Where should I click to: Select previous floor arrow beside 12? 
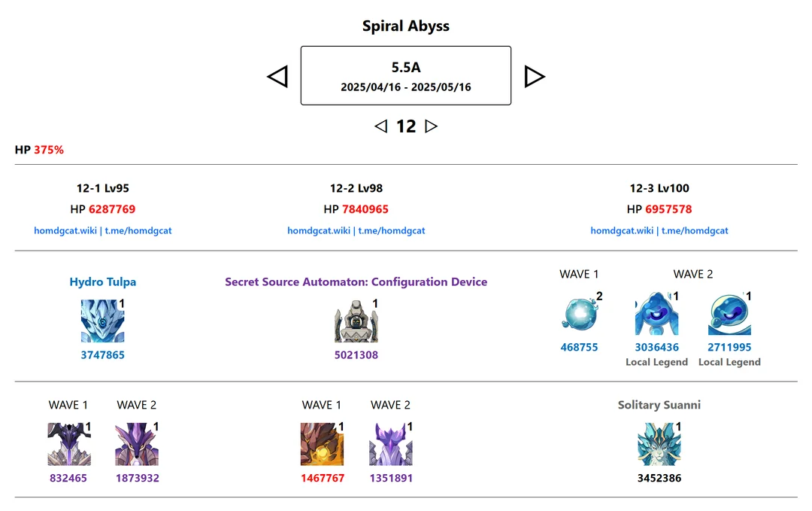(x=381, y=126)
